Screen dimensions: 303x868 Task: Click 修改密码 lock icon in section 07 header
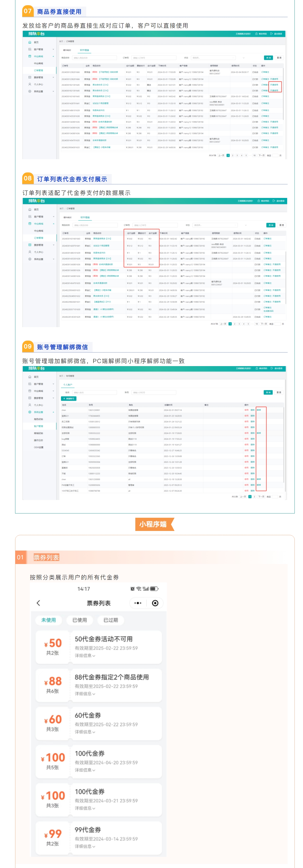[256, 34]
